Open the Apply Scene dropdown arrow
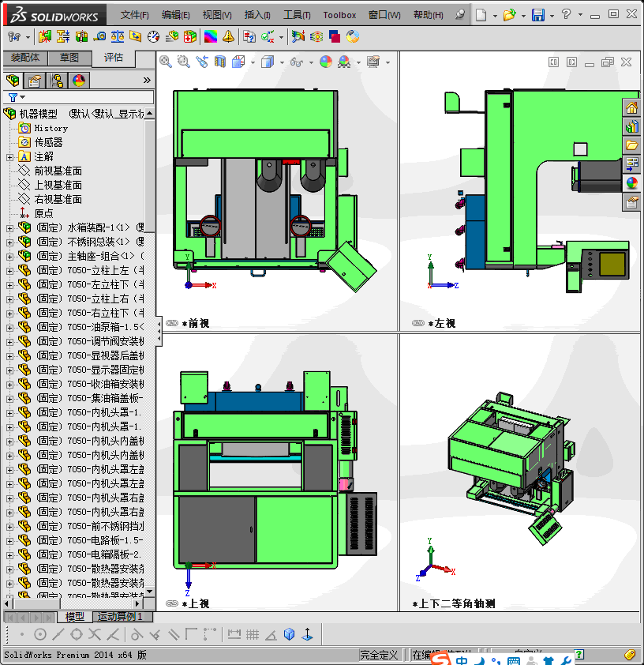The width and height of the screenshot is (644, 665). 358,62
